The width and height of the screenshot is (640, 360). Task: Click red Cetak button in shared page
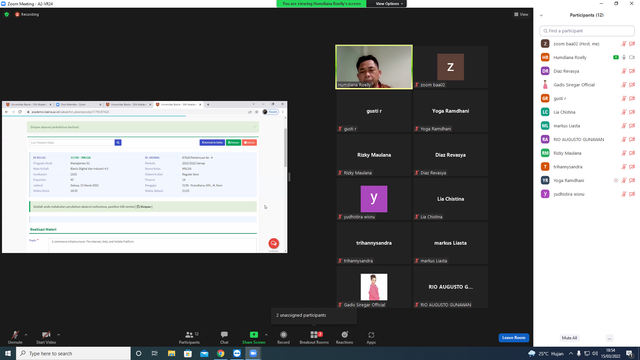(249, 142)
